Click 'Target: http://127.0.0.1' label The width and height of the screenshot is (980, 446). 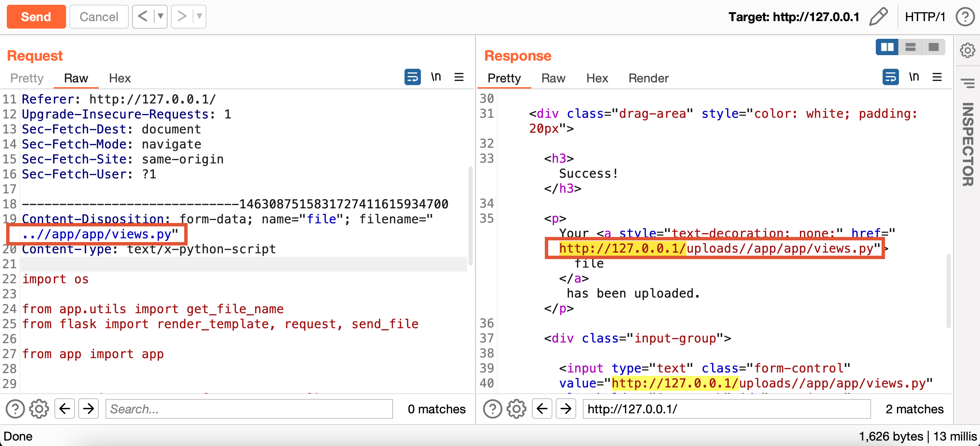point(794,17)
